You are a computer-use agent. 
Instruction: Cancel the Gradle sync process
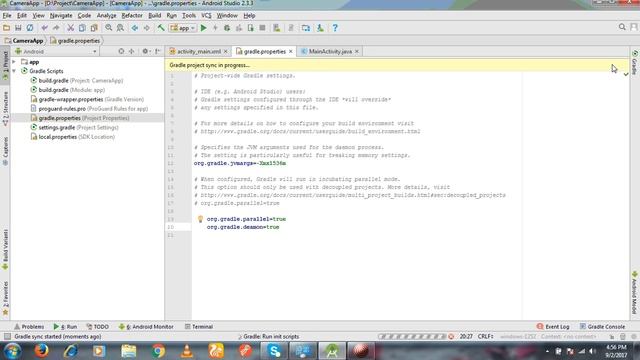click(x=451, y=337)
